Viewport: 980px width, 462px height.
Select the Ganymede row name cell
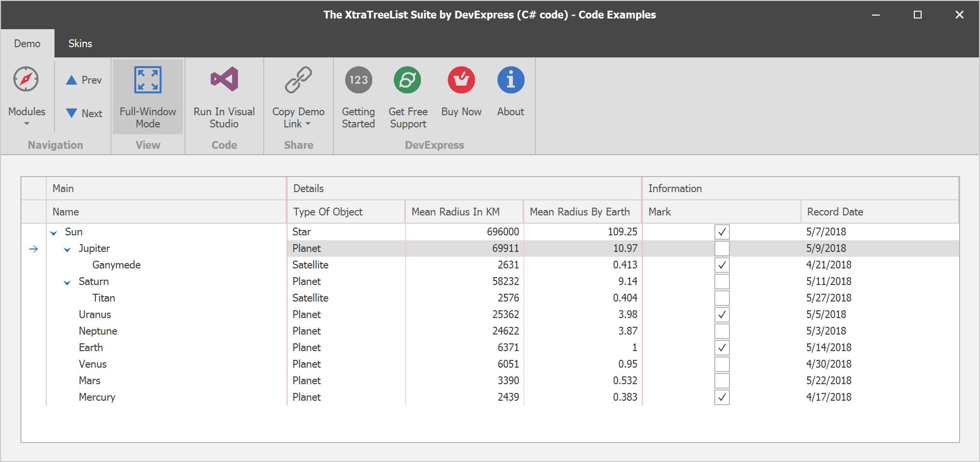click(116, 265)
